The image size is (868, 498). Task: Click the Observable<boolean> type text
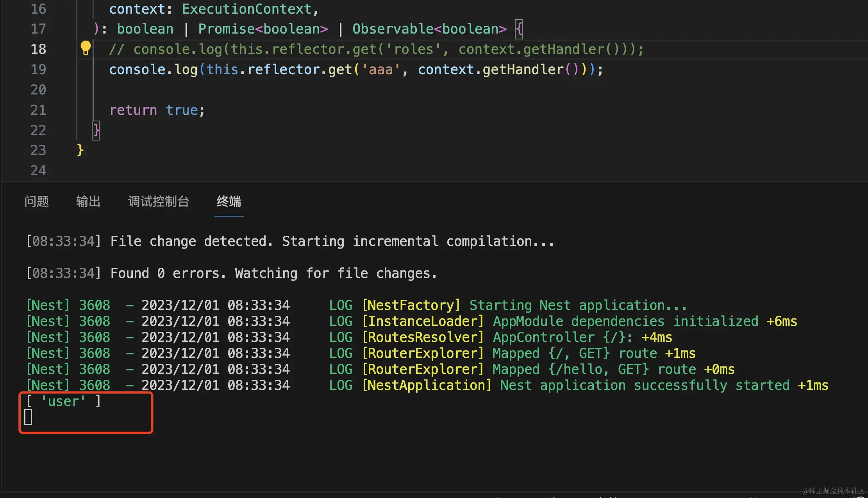pyautogui.click(x=429, y=29)
